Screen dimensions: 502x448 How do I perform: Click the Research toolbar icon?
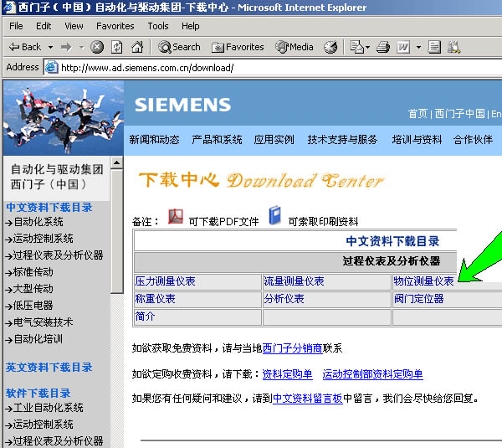pos(453,47)
